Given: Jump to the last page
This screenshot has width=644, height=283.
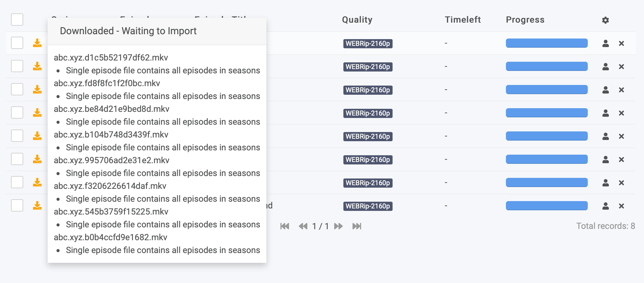Looking at the screenshot, I should (x=357, y=226).
